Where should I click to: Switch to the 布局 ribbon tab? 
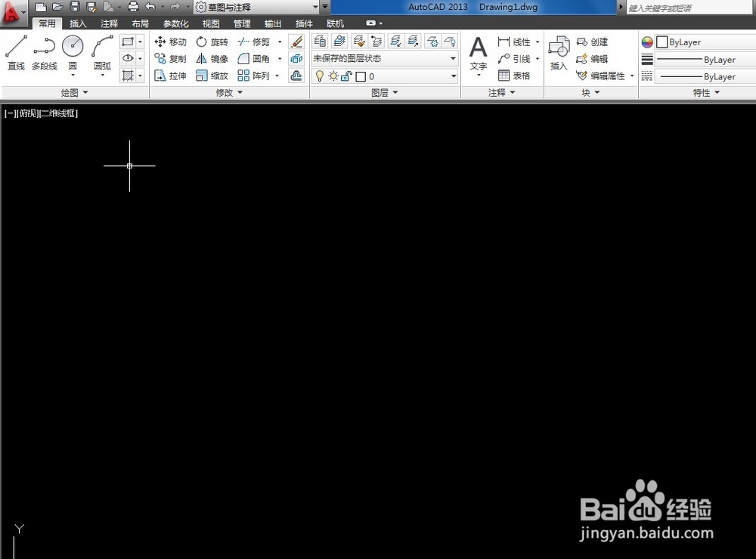[141, 23]
